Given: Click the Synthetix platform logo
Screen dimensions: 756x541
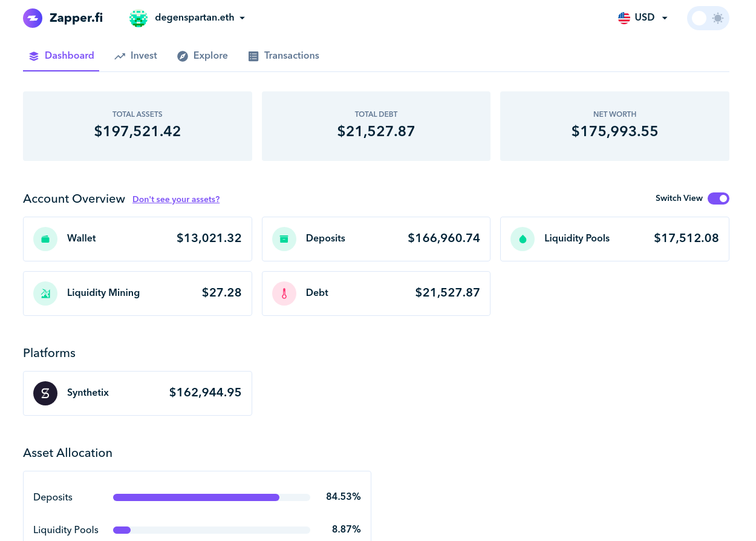Looking at the screenshot, I should pos(45,393).
